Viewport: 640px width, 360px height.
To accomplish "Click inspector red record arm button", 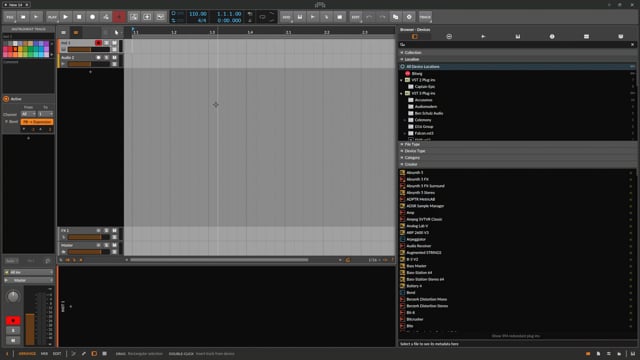I will pos(13,320).
